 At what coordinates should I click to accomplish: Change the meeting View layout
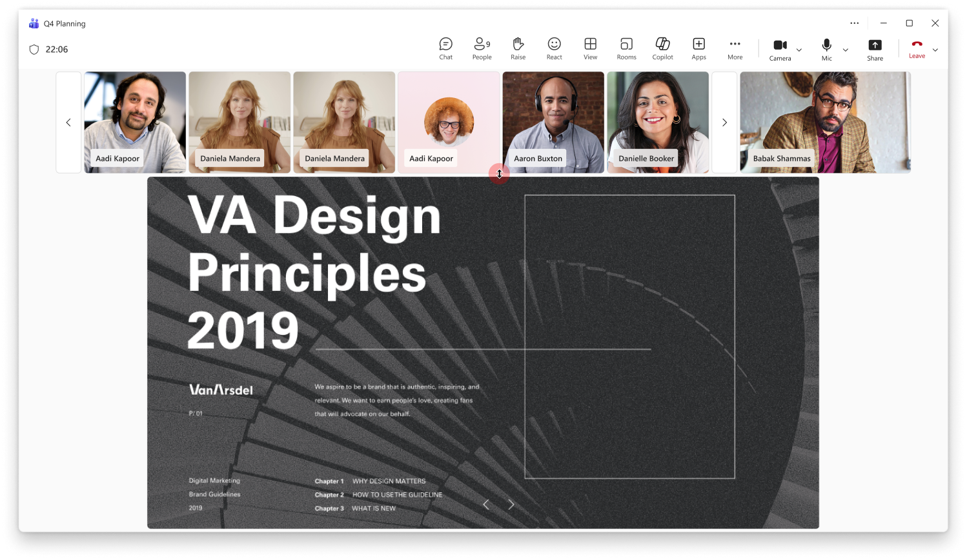[x=590, y=48]
